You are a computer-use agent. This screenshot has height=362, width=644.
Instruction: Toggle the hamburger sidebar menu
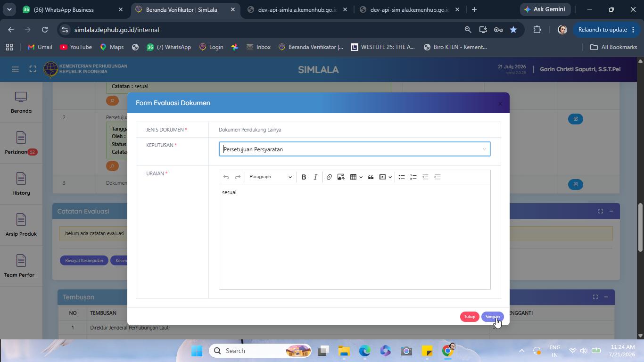coord(15,69)
